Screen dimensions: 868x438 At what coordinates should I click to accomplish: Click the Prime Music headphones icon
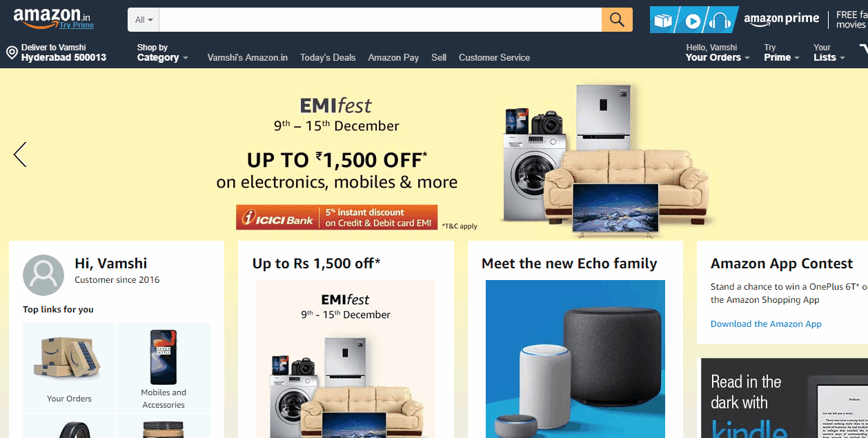[x=720, y=21]
